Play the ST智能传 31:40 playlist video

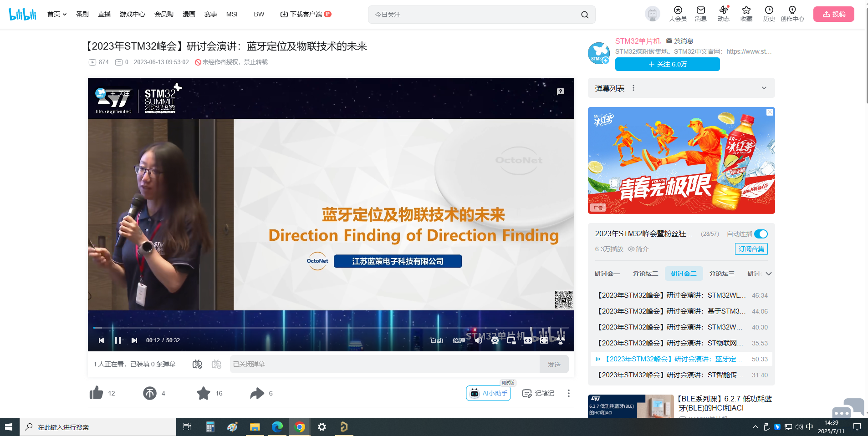681,375
